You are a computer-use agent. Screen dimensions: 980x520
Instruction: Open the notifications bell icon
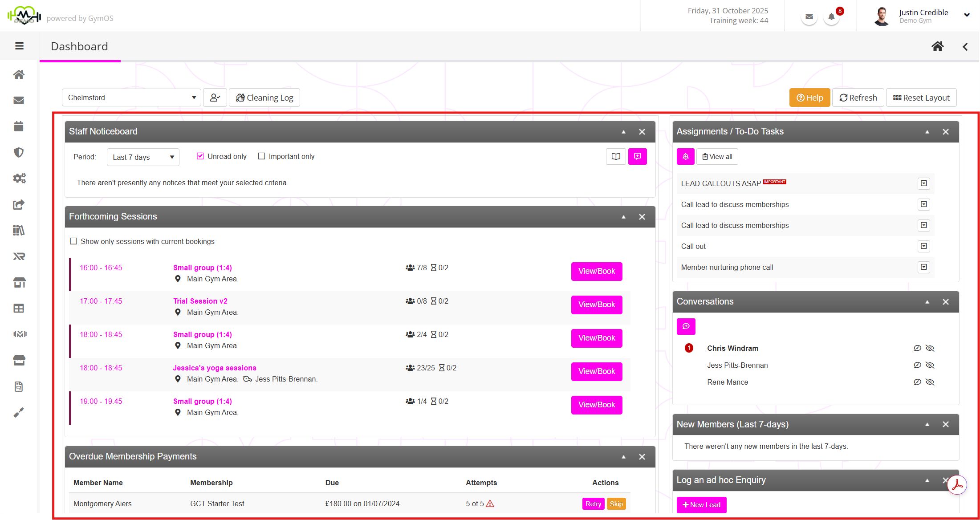coord(831,17)
